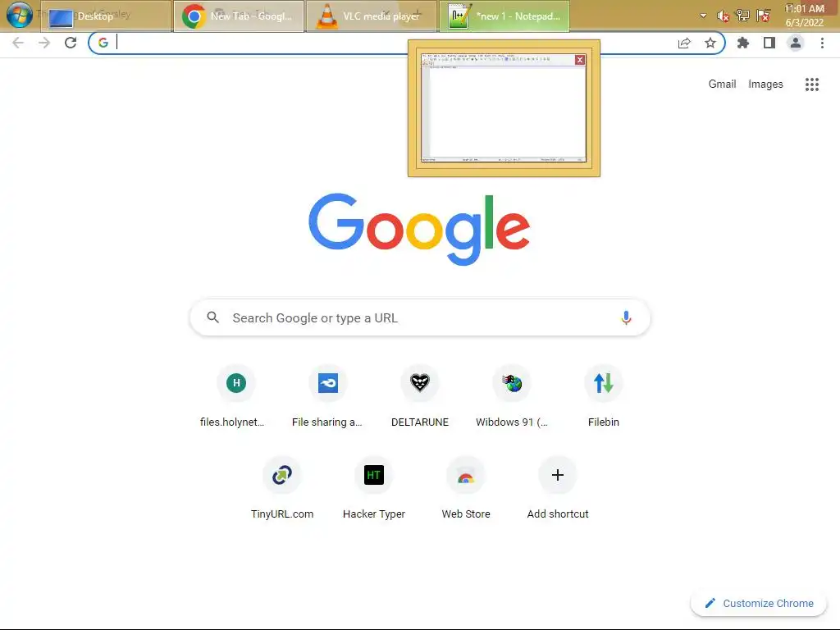Click the Notepad++ window preview thumbnail
The image size is (840, 630).
click(504, 108)
